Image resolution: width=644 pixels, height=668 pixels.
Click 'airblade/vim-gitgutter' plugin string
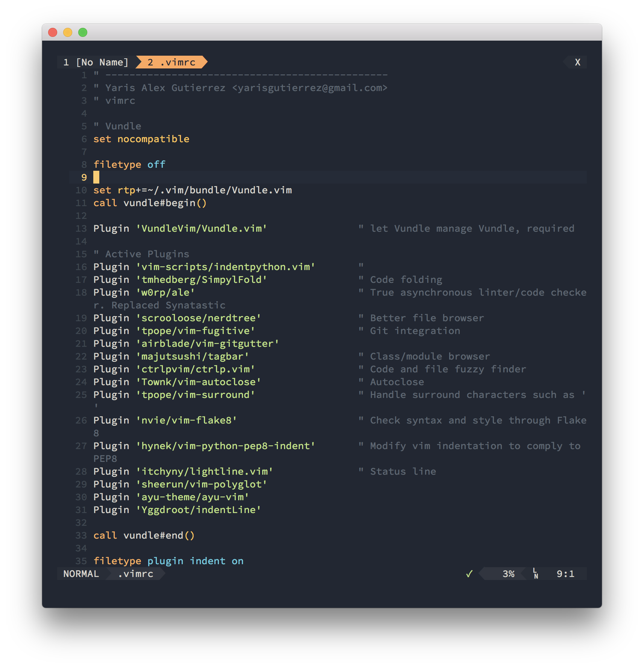[x=208, y=343]
